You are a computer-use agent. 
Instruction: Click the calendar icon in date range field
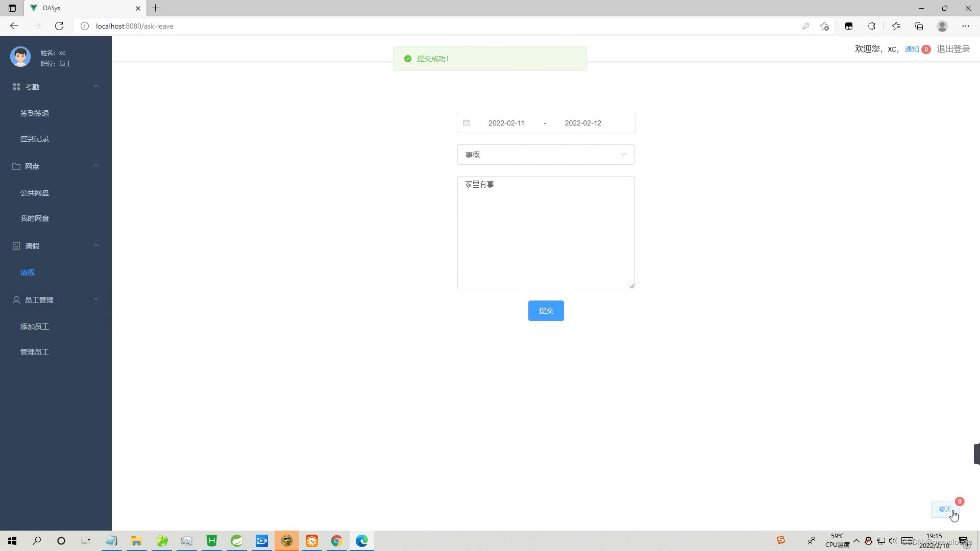466,123
